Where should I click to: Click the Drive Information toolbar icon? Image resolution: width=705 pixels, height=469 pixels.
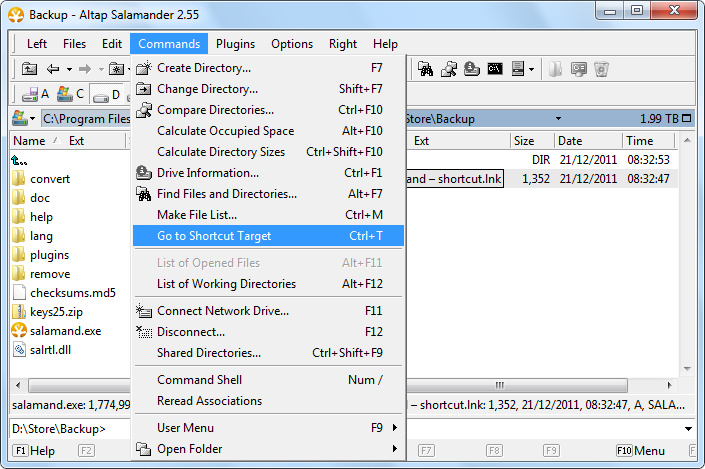point(472,69)
